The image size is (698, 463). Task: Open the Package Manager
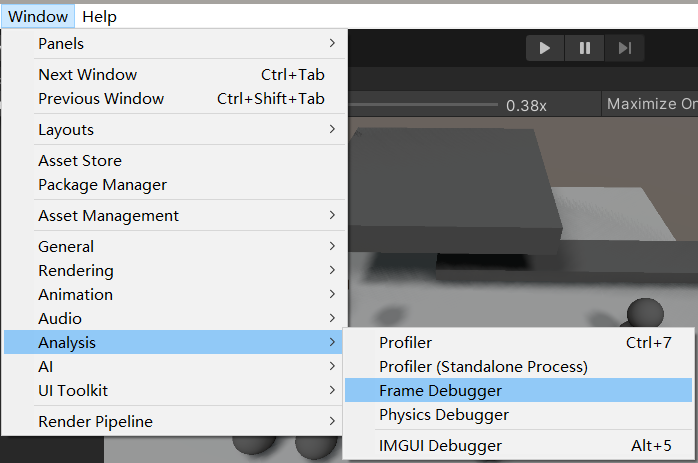coord(103,185)
